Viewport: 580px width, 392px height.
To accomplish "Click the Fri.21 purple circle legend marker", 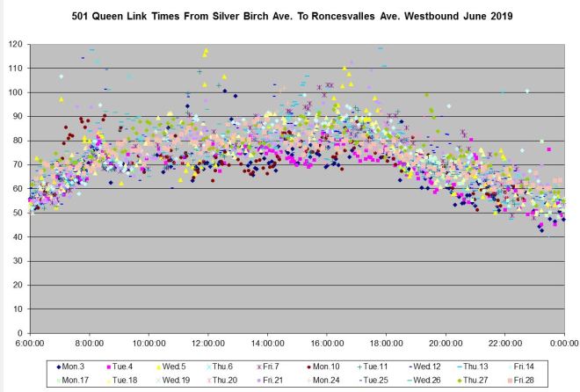I will 259,381.
